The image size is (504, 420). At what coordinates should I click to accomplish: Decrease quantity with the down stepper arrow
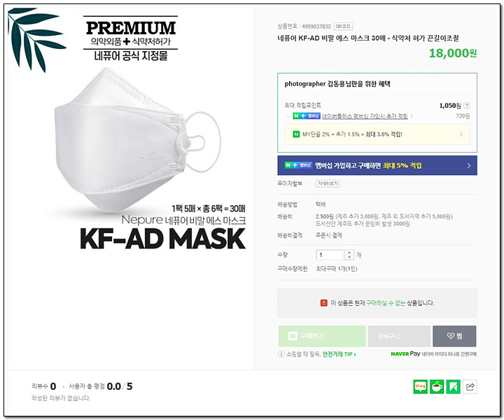coord(349,257)
